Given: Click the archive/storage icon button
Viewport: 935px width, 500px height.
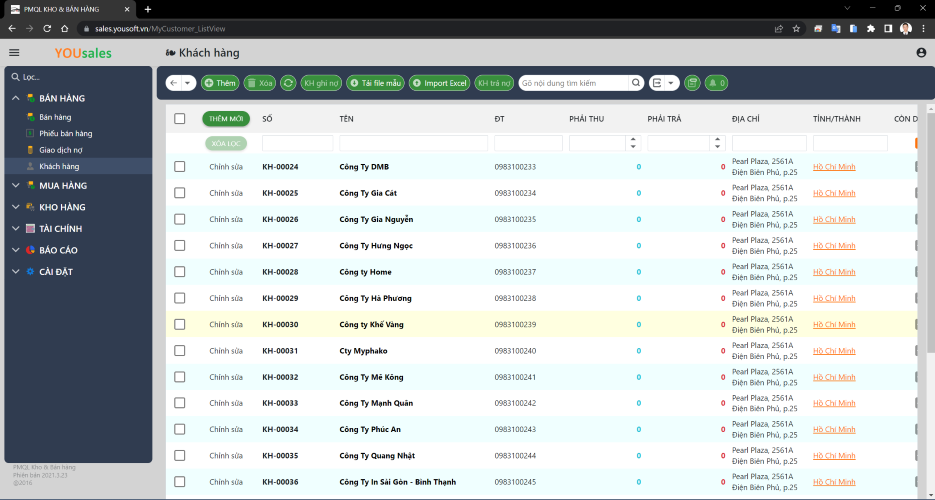Looking at the screenshot, I should click(692, 83).
